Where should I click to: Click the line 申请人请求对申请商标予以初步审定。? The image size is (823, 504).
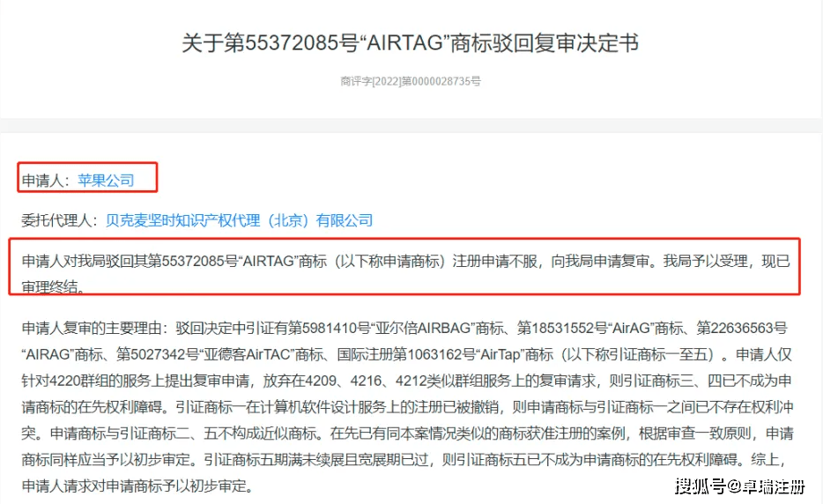pyautogui.click(x=137, y=485)
